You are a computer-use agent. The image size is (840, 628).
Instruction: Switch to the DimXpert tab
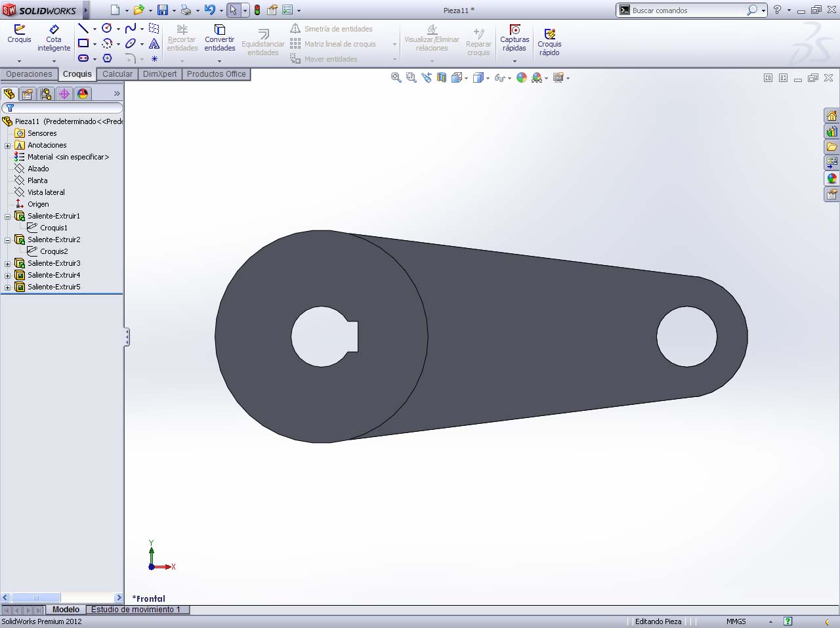(x=160, y=74)
